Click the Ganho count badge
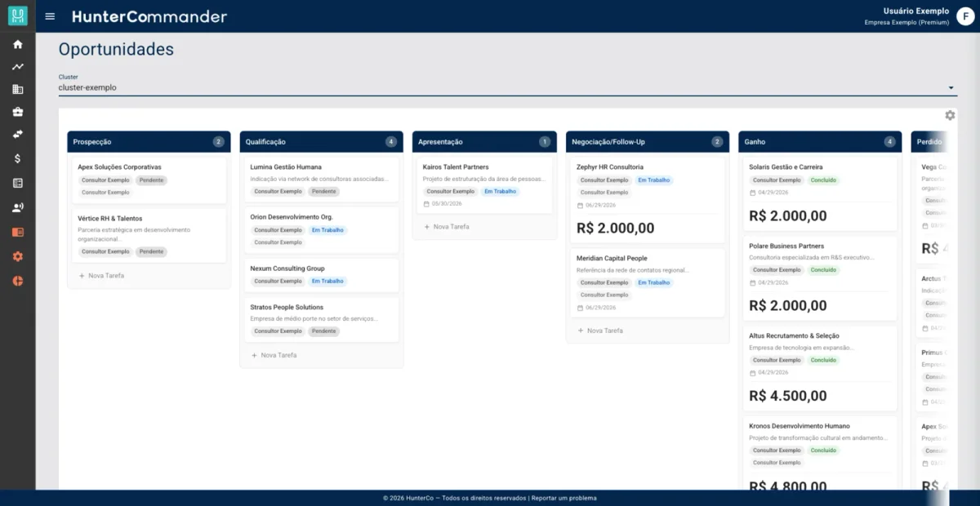Viewport: 980px width, 506px height. click(x=889, y=142)
